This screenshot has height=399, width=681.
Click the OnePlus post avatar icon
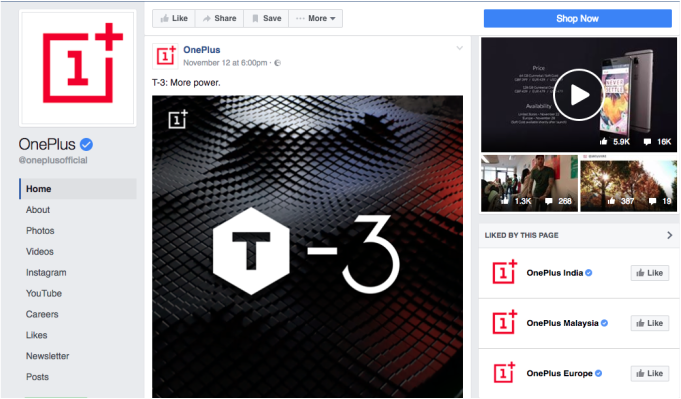[165, 56]
